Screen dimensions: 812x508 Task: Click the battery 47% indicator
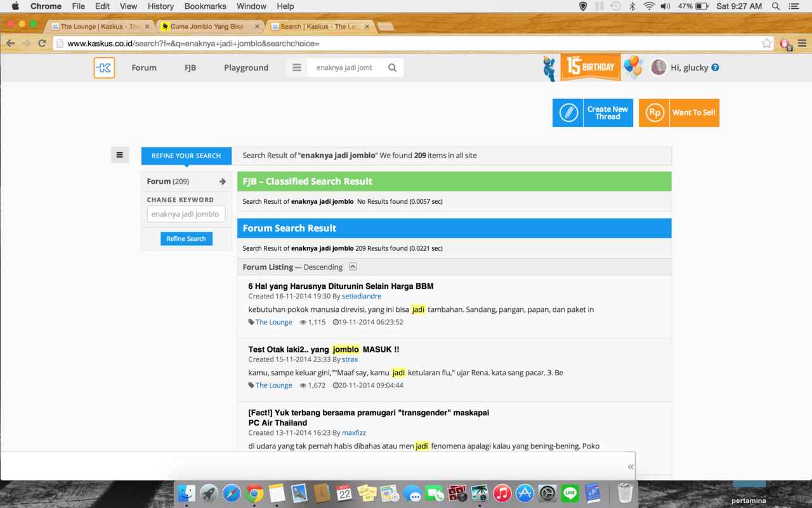coord(693,6)
